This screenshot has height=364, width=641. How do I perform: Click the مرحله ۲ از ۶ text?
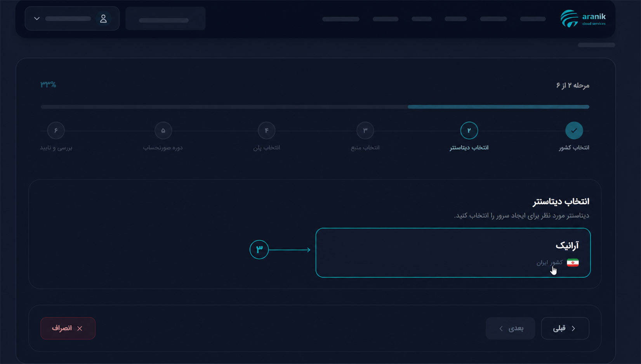coord(573,85)
